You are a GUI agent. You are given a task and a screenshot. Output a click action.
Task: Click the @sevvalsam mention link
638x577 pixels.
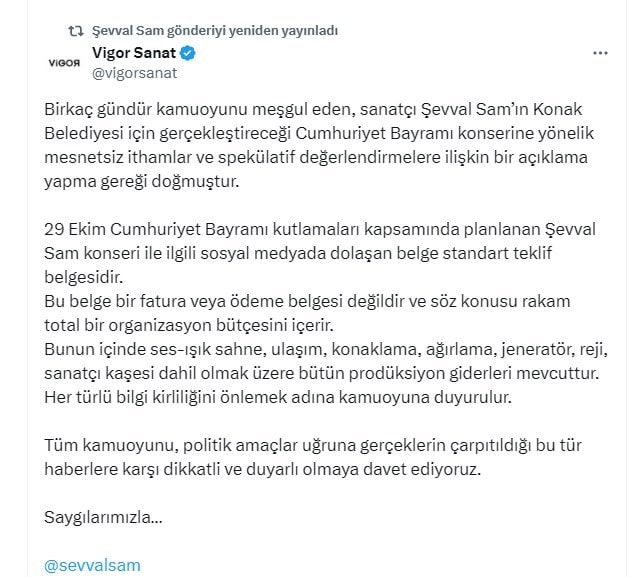coord(93,565)
